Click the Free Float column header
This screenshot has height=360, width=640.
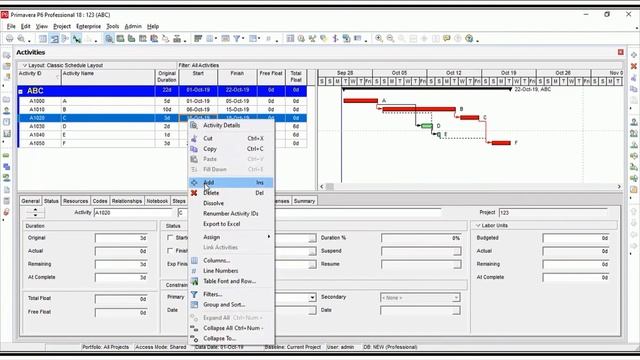pos(271,77)
